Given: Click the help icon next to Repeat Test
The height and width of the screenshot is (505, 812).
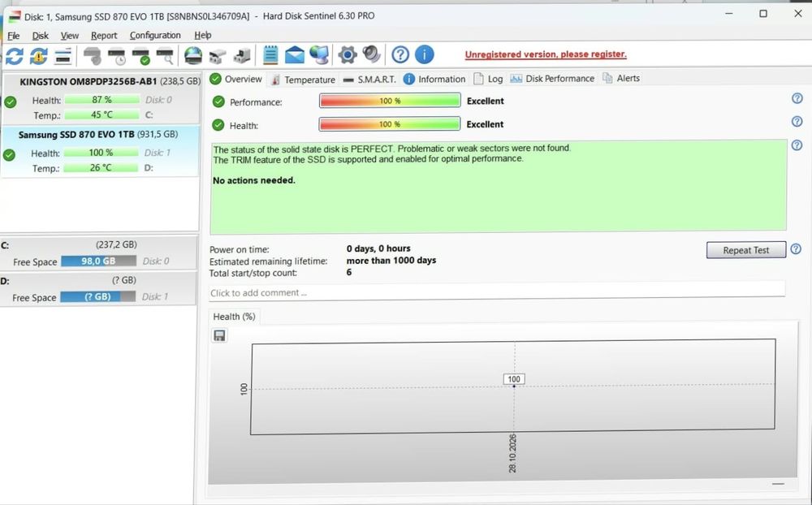Looking at the screenshot, I should click(796, 249).
